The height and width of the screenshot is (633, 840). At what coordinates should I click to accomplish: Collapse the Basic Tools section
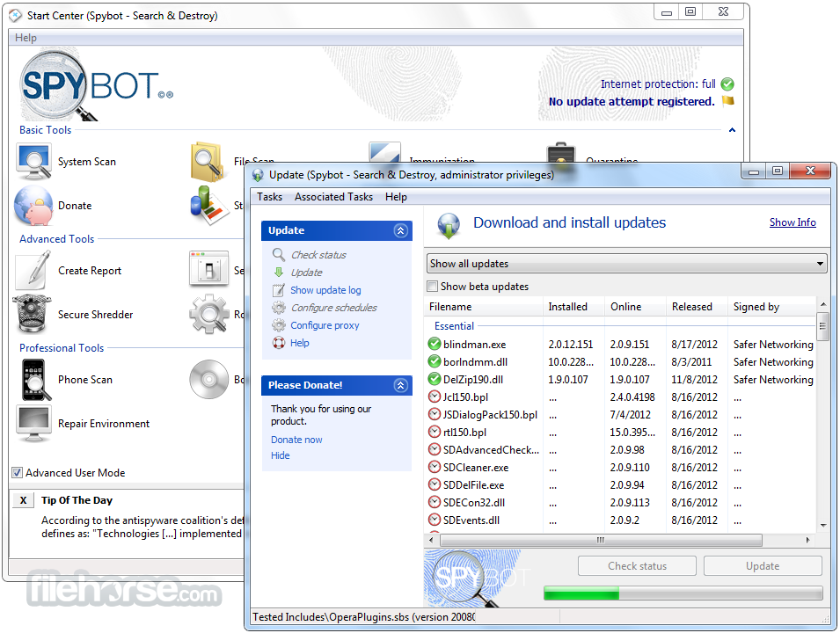point(732,130)
